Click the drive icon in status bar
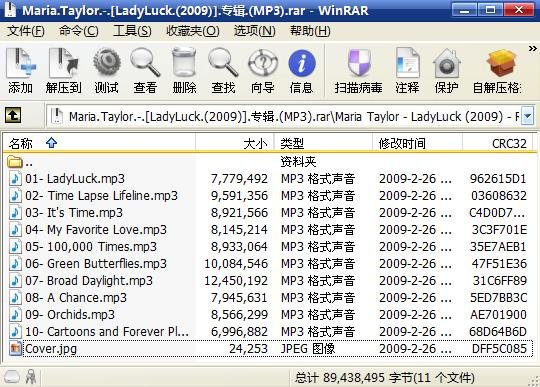The width and height of the screenshot is (540, 387). tap(12, 377)
